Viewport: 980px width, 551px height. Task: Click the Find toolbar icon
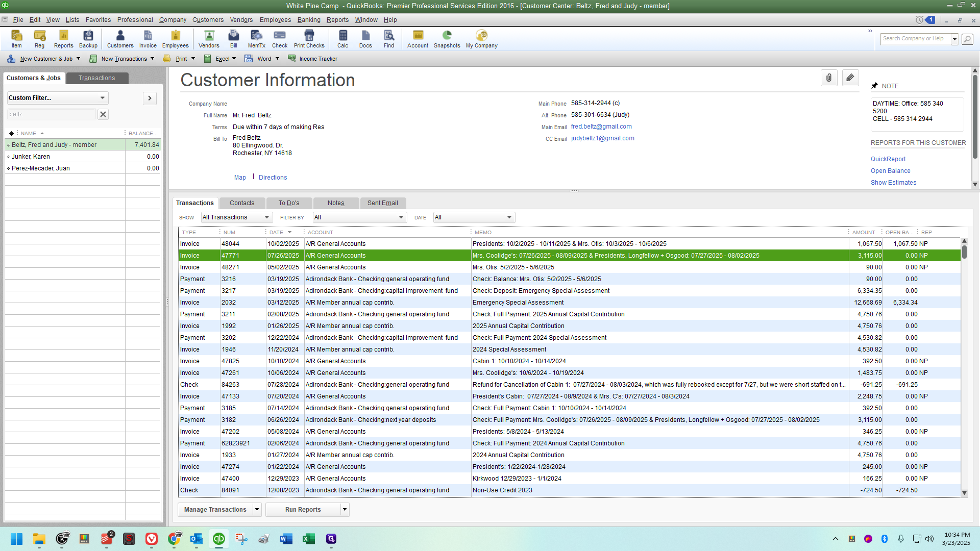389,39
